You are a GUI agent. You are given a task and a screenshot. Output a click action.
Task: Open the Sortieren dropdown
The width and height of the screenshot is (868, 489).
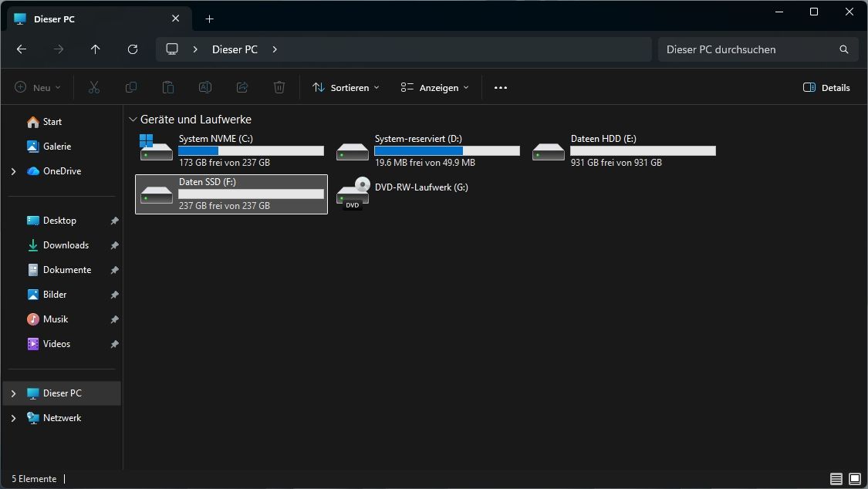click(346, 87)
